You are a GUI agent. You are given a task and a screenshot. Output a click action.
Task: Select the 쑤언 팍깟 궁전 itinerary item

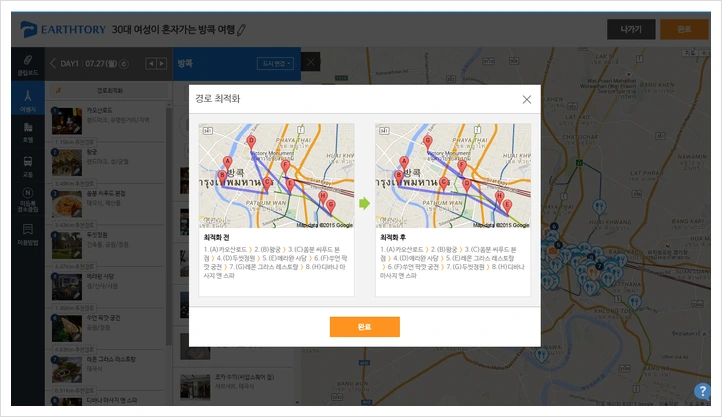107,327
